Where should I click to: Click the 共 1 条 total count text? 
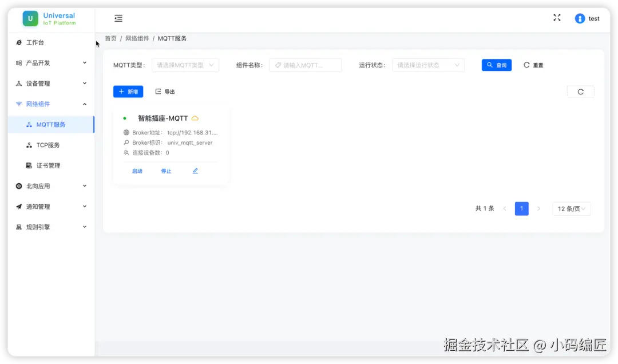485,209
